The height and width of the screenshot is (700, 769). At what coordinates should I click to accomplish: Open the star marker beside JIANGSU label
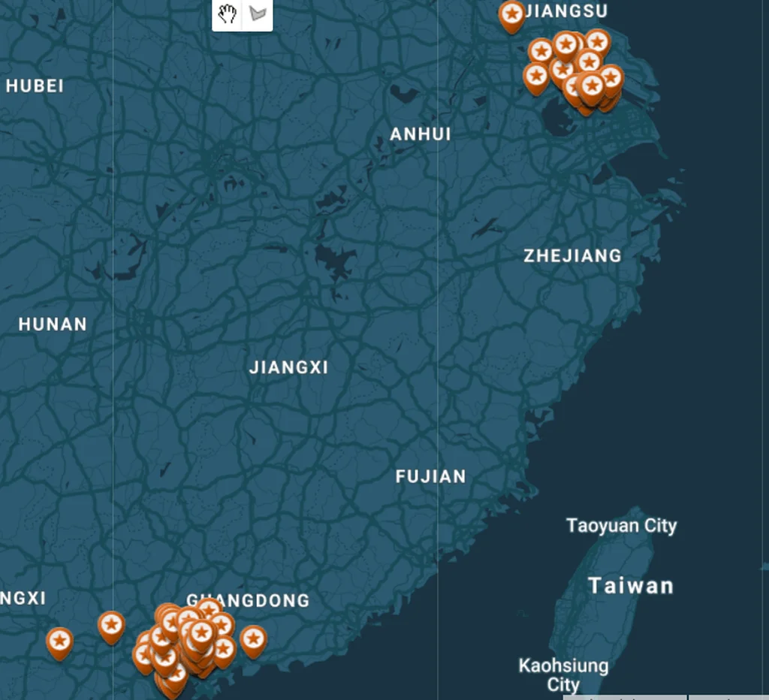point(511,17)
